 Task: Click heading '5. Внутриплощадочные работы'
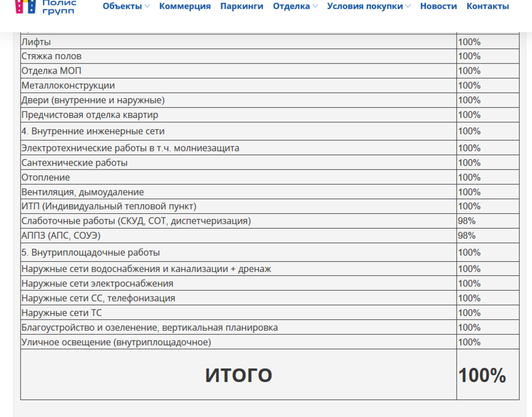tap(91, 252)
